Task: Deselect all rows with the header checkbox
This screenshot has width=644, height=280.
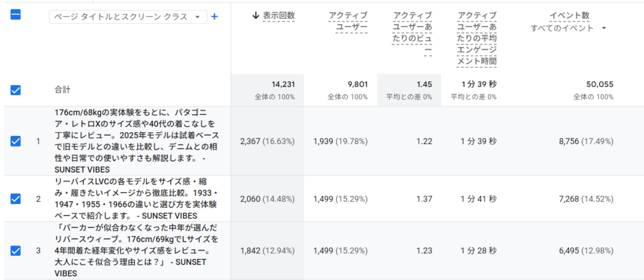Action: (16, 14)
